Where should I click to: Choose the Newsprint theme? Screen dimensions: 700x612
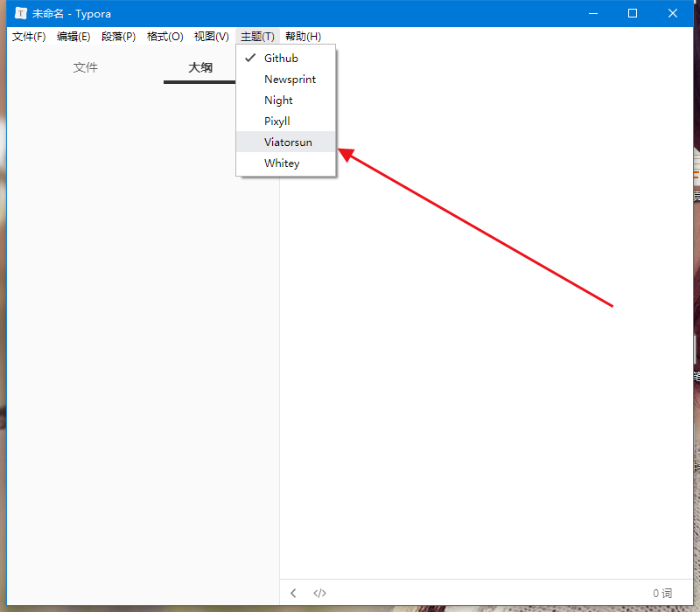click(286, 79)
